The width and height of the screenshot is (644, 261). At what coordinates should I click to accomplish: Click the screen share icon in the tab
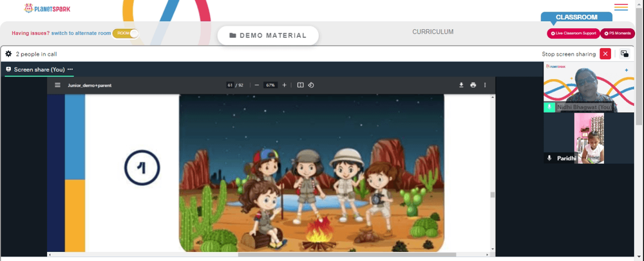tap(8, 69)
